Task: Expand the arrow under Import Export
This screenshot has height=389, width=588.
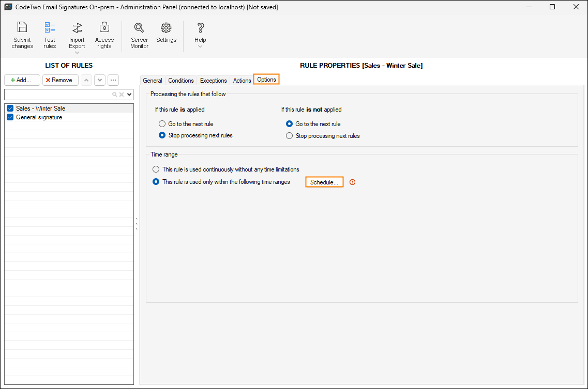Action: 77,53
